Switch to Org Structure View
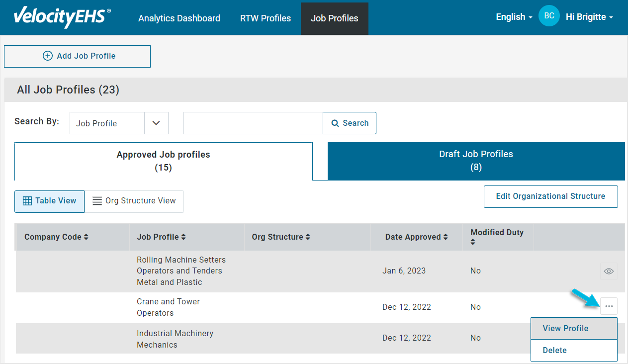The height and width of the screenshot is (364, 628). (134, 201)
